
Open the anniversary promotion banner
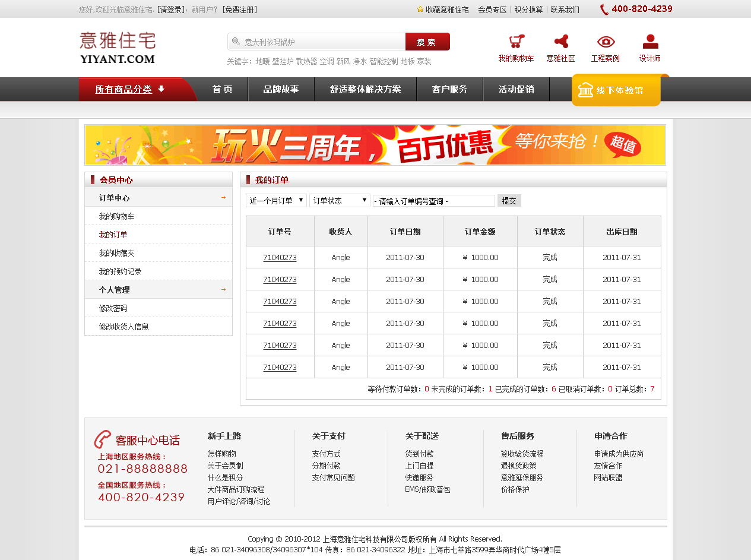pyautogui.click(x=375, y=145)
